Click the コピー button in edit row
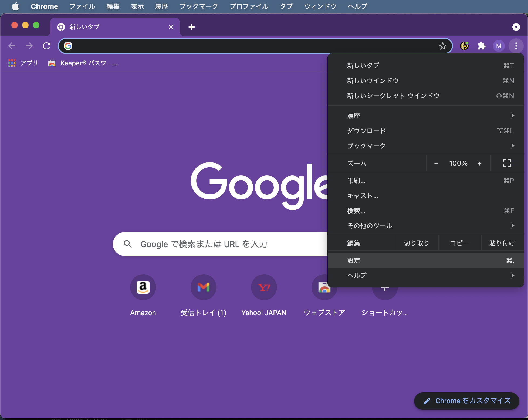528x420 pixels. [x=459, y=243]
